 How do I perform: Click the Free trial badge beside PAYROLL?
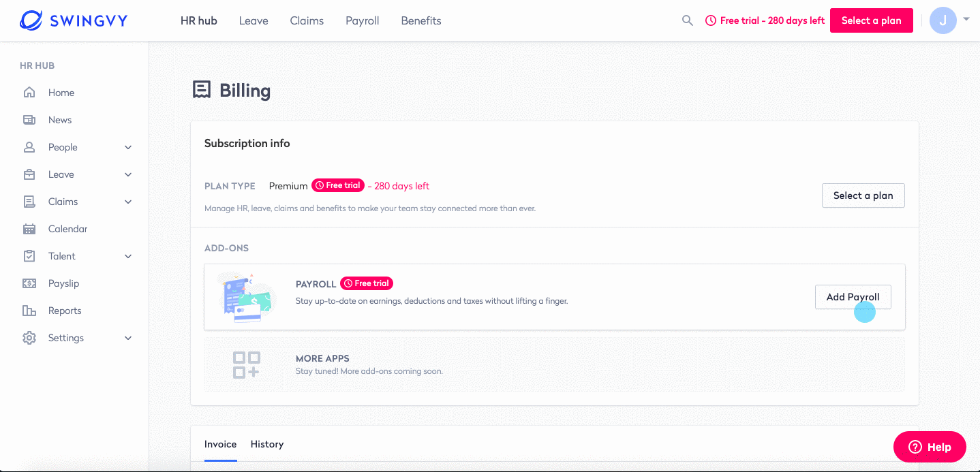coord(367,283)
